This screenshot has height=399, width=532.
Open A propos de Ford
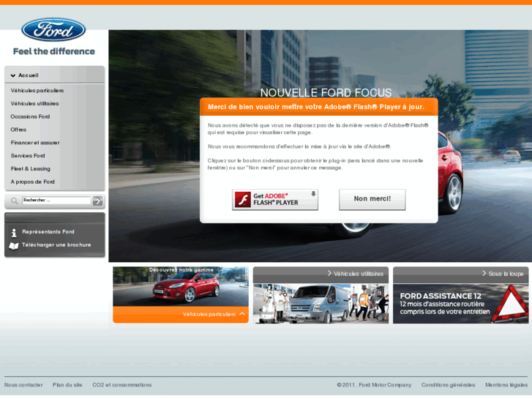(33, 182)
